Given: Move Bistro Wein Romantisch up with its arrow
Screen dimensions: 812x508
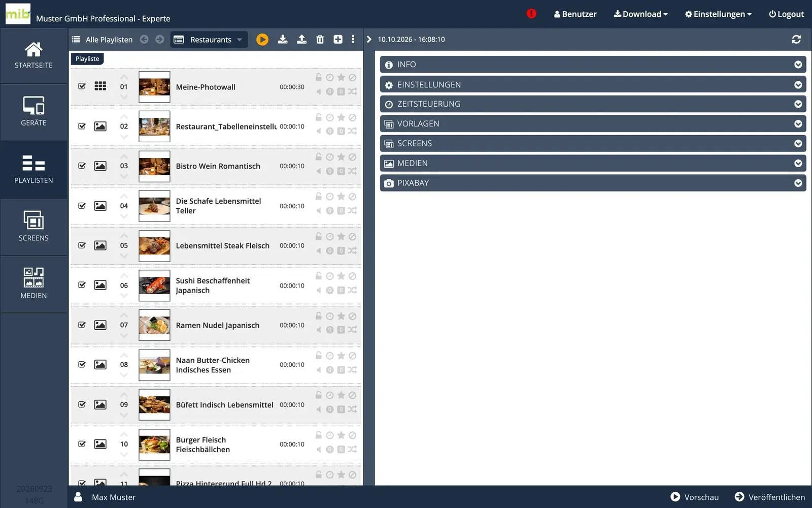Looking at the screenshot, I should [x=124, y=156].
